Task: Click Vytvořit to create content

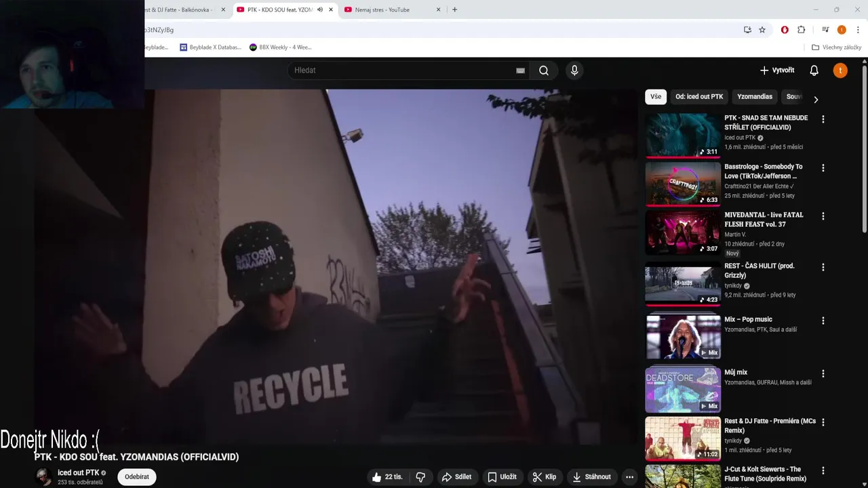Action: point(777,70)
